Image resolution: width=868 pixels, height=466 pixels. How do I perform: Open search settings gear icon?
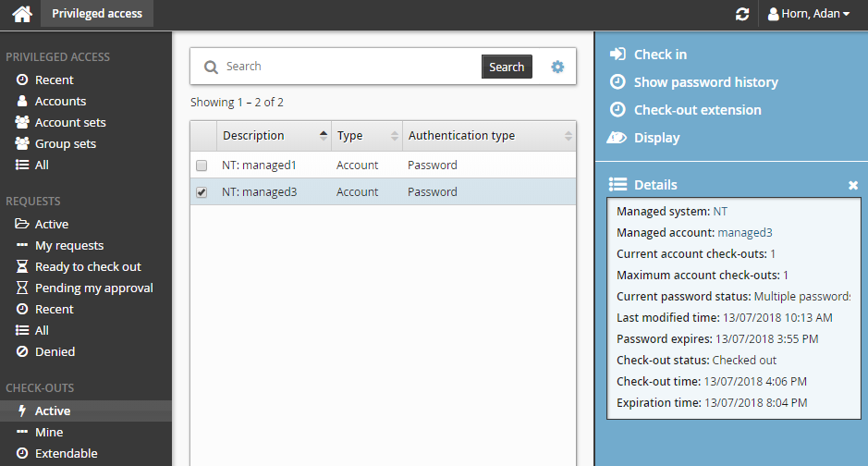tap(557, 67)
